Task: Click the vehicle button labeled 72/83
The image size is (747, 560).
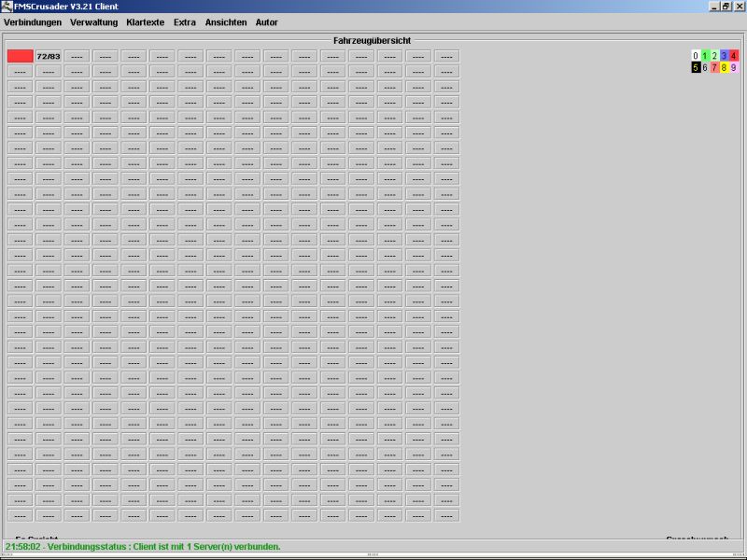Action: [49, 56]
